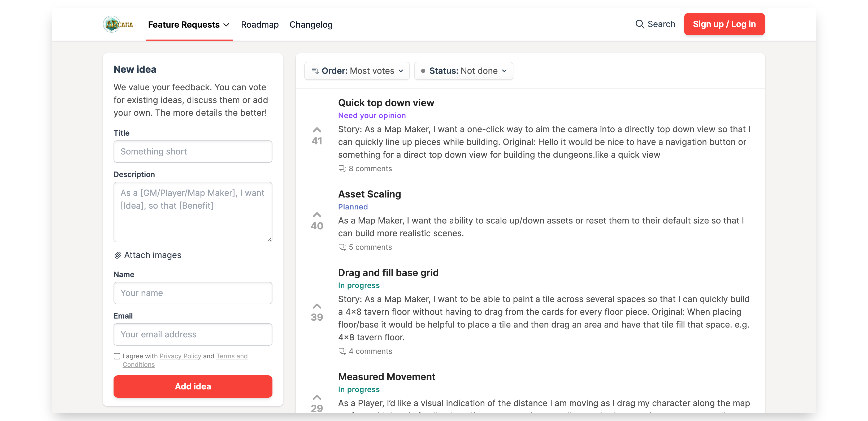
Task: Open the Quick top down view title
Action: click(386, 103)
